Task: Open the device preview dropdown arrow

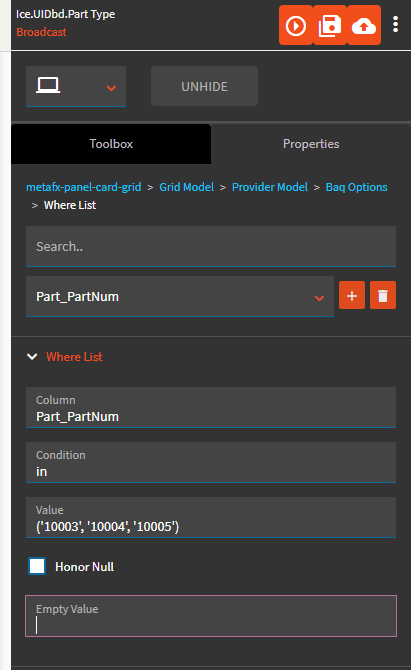Action: click(x=111, y=88)
